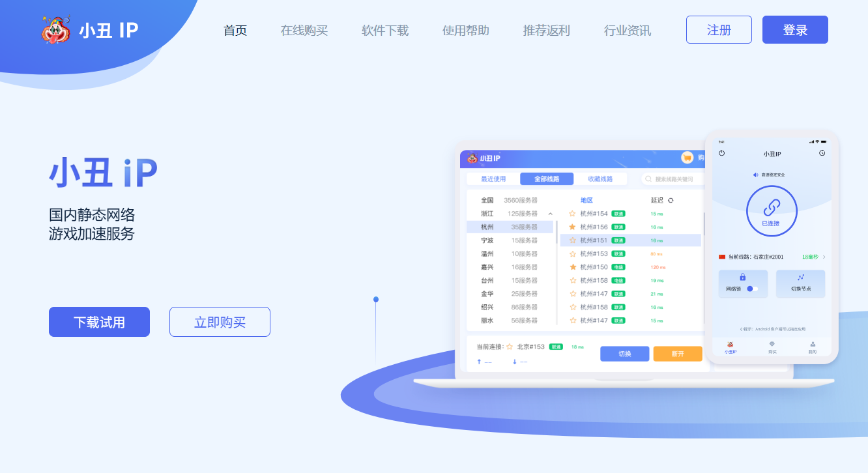
Task: Select the 金华 25服务器 row
Action: coord(510,294)
